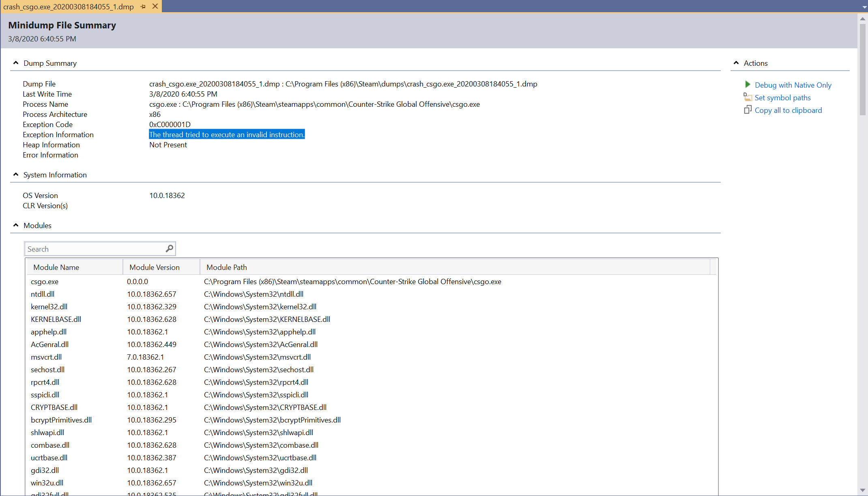
Task: Select the csgo.exe module row
Action: pyautogui.click(x=371, y=281)
